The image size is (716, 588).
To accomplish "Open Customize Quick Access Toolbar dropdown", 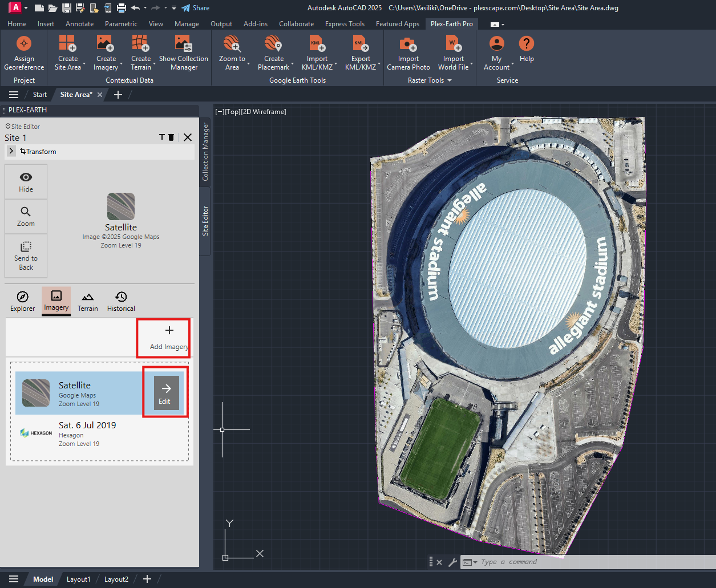I will click(x=173, y=8).
